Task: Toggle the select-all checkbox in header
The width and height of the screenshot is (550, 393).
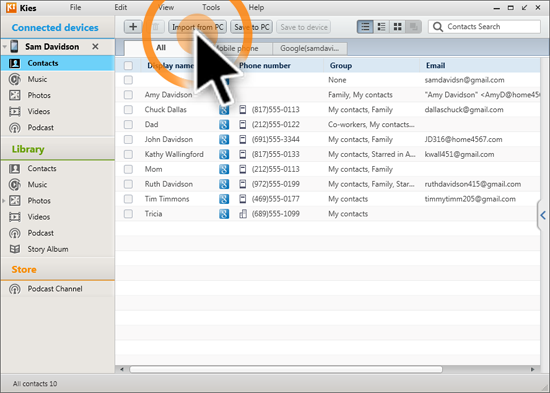Action: pyautogui.click(x=128, y=65)
